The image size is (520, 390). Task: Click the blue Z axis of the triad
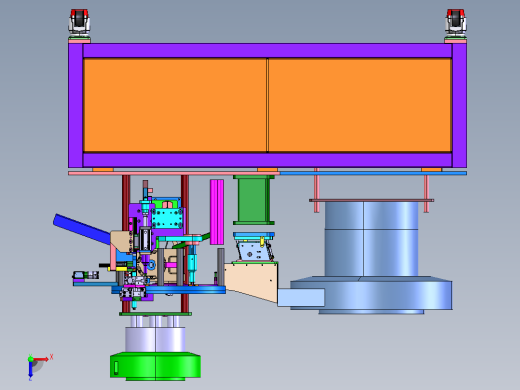30,369
